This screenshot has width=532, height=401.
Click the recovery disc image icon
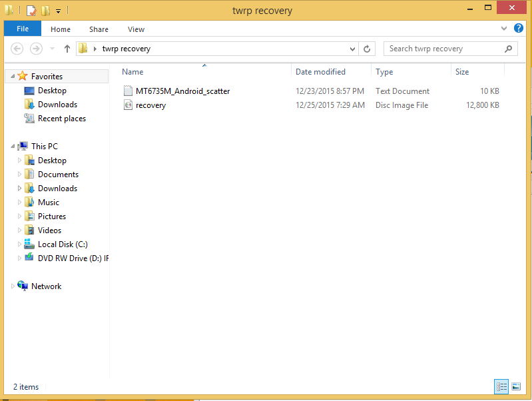[x=128, y=105]
